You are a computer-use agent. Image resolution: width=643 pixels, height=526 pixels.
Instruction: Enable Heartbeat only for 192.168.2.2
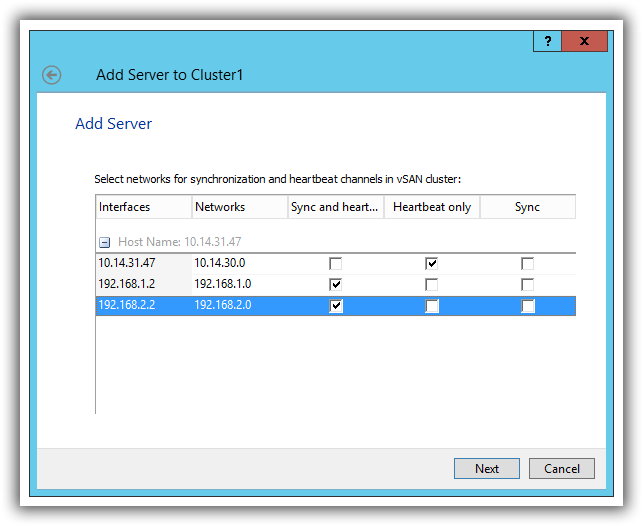[431, 305]
